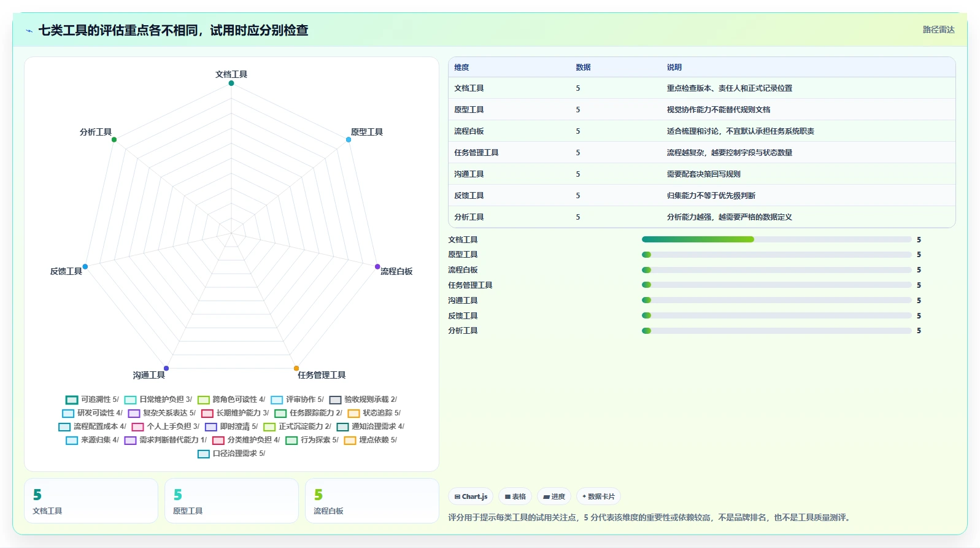Screen dimensions: 980x548
Task: Hide the 来源归集 4/ legend series
Action: [x=92, y=440]
